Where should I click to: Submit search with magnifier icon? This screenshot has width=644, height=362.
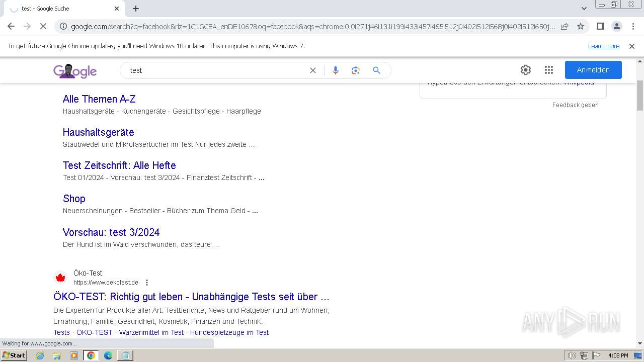point(376,70)
